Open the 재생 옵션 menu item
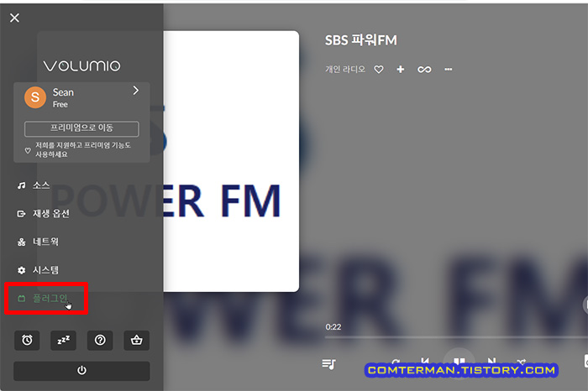The image size is (588, 391). pyautogui.click(x=43, y=213)
